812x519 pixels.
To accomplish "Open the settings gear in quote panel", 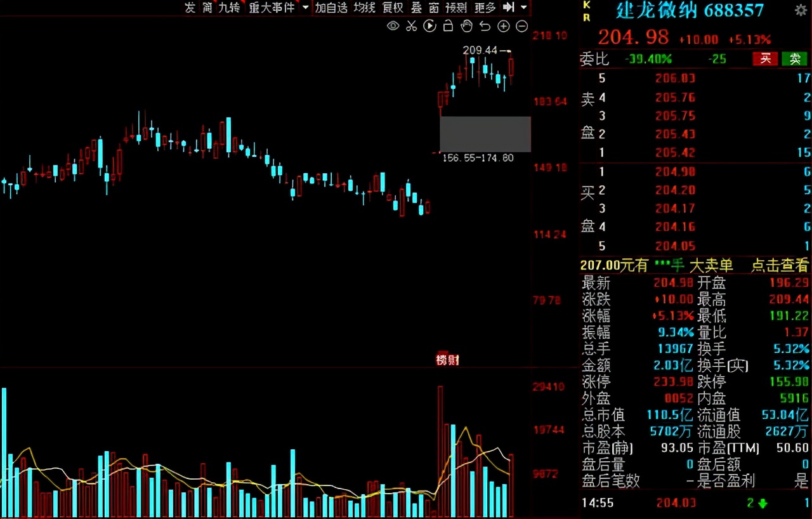I will coord(801,10).
